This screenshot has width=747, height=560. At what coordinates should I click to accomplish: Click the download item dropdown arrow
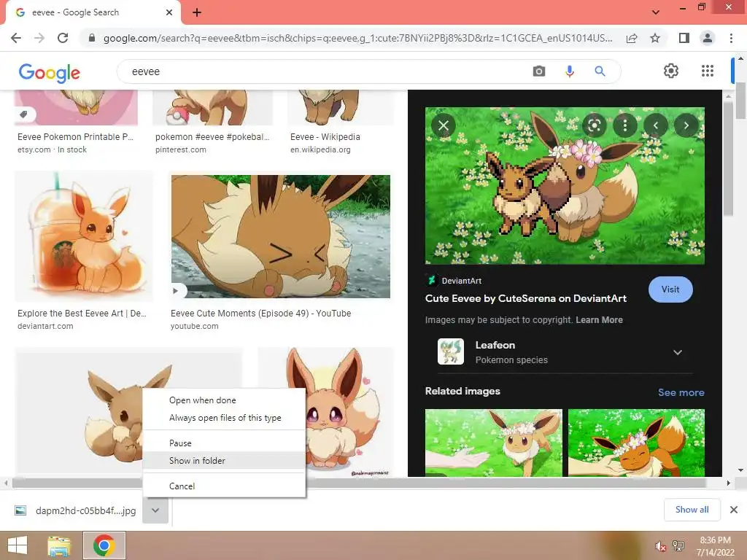[155, 510]
